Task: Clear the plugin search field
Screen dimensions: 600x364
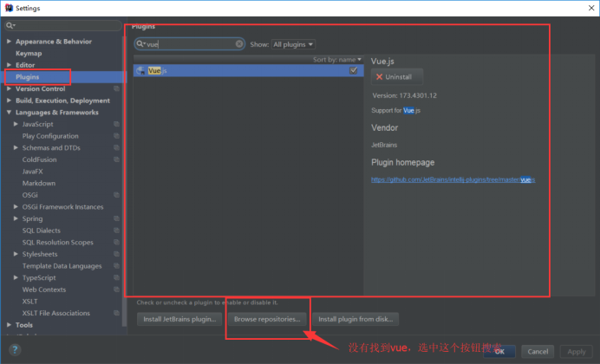Action: [x=239, y=44]
